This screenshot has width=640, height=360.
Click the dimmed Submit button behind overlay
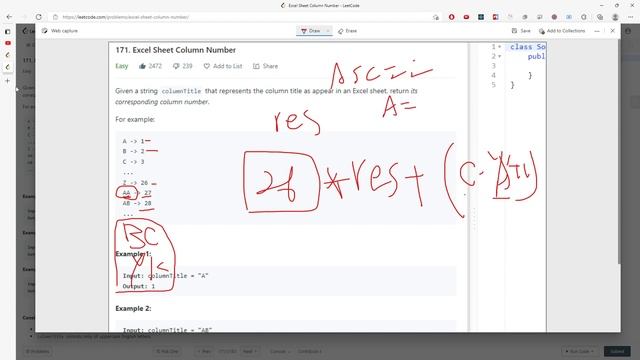[617, 351]
